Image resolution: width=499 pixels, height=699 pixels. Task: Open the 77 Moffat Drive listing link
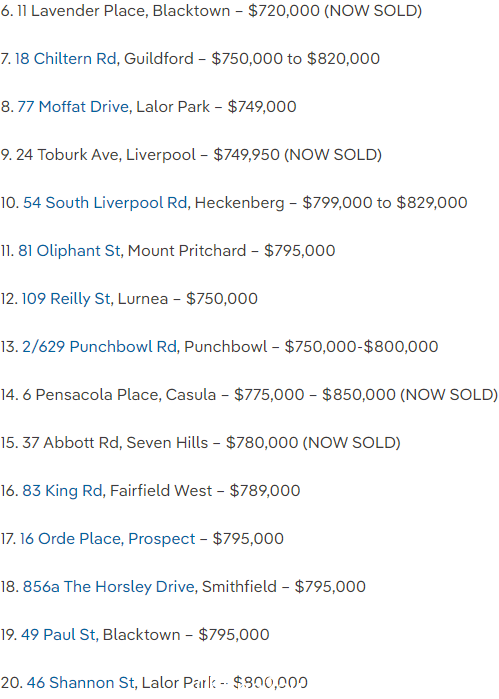click(x=73, y=107)
